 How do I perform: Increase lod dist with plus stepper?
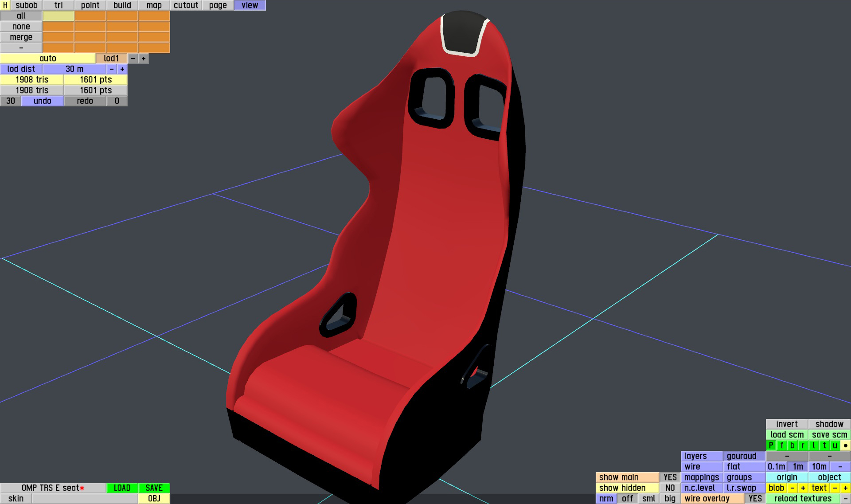[x=122, y=69]
